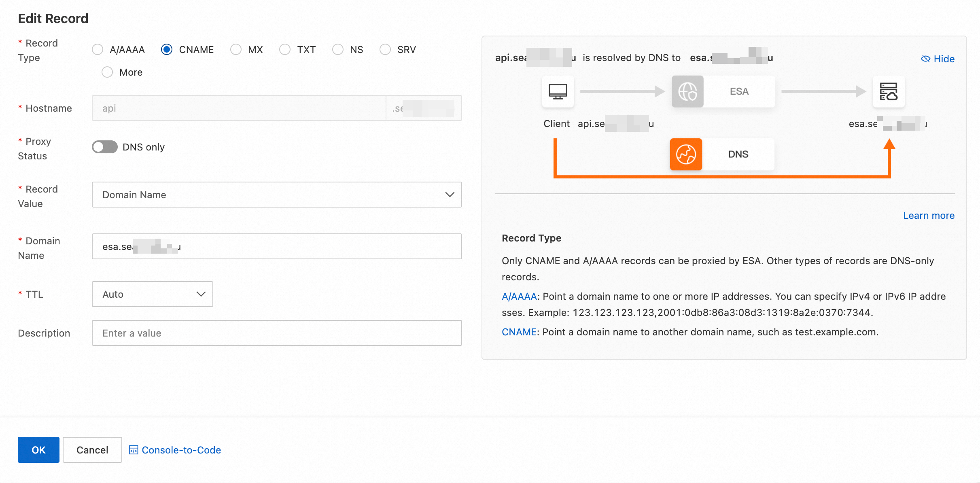Expand the TTL Auto dropdown

[153, 294]
